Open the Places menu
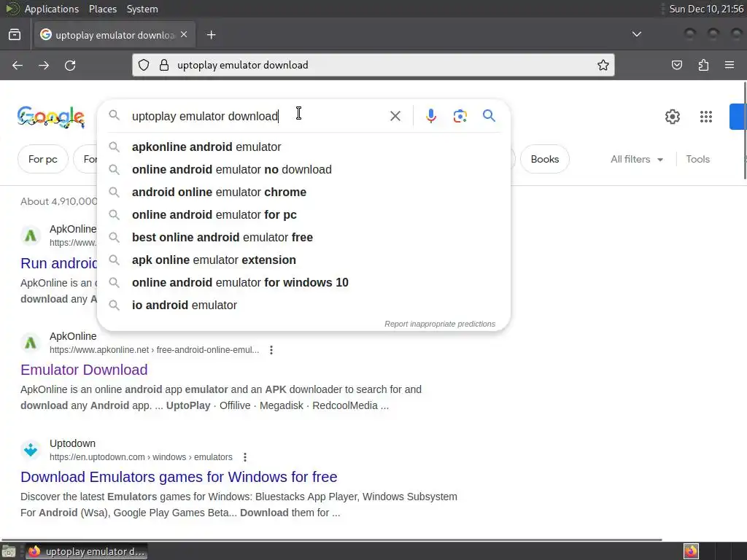The width and height of the screenshot is (747, 560). (102, 9)
